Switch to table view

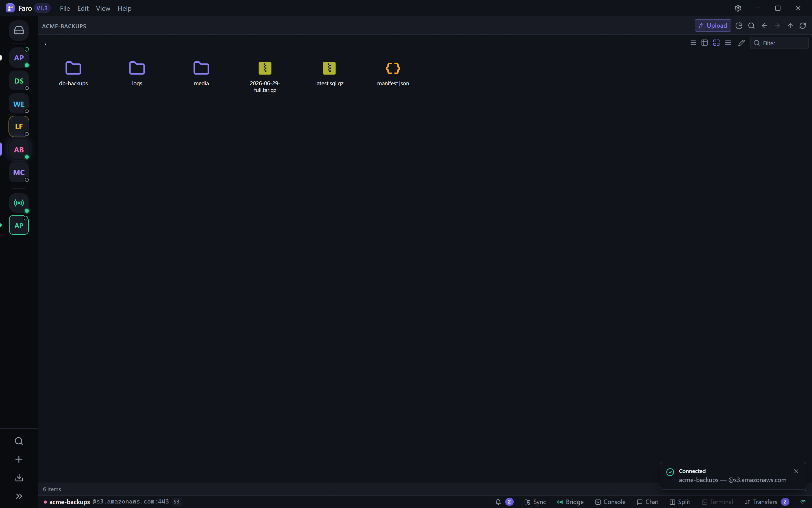pos(705,43)
